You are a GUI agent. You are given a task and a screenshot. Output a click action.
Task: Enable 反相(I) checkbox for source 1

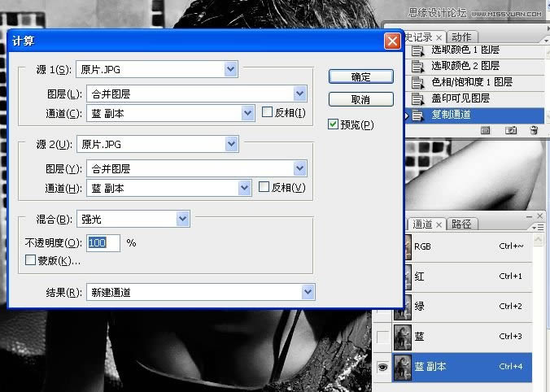[267, 112]
